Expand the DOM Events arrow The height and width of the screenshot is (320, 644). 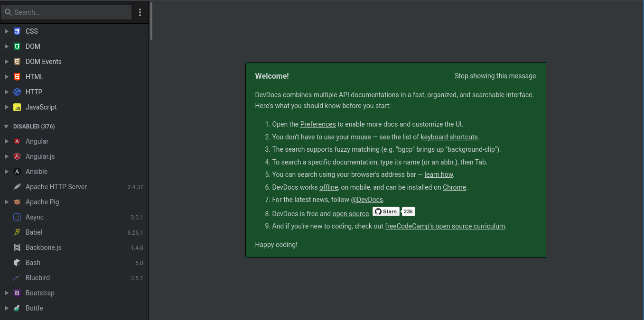coord(6,62)
